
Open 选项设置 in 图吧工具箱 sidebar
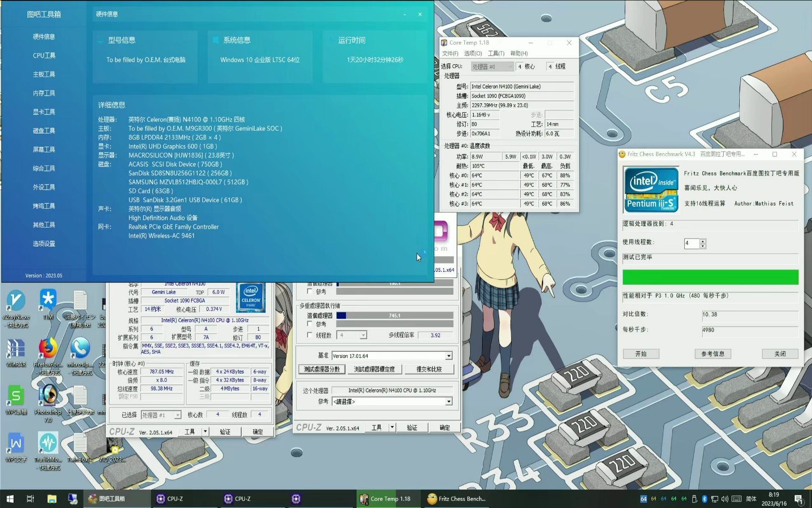44,244
